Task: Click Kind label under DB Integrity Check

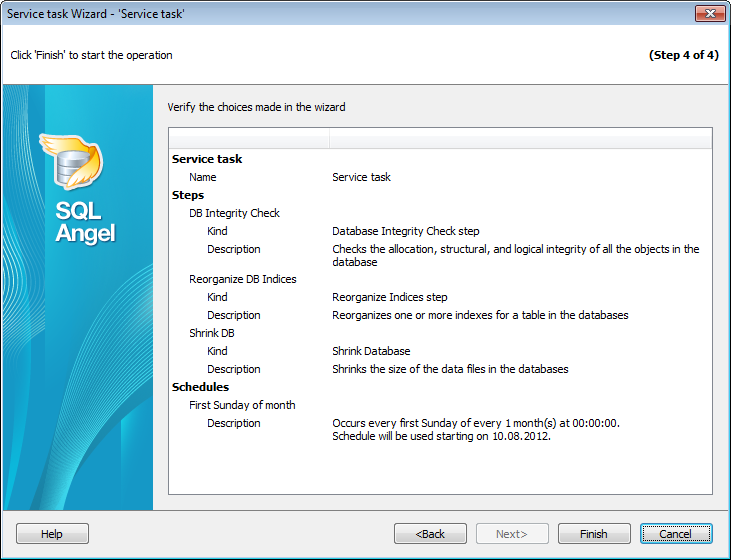Action: click(217, 231)
